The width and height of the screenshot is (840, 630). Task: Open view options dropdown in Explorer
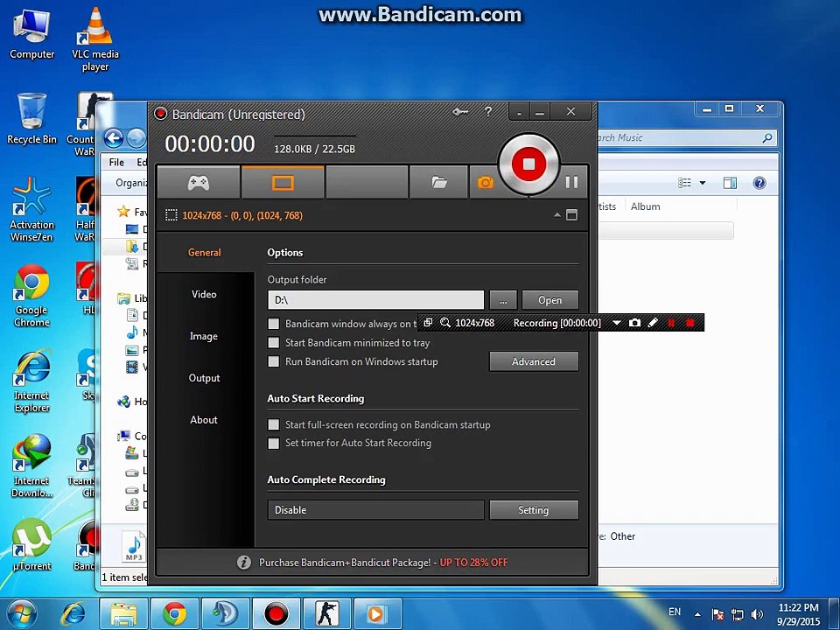tap(703, 183)
